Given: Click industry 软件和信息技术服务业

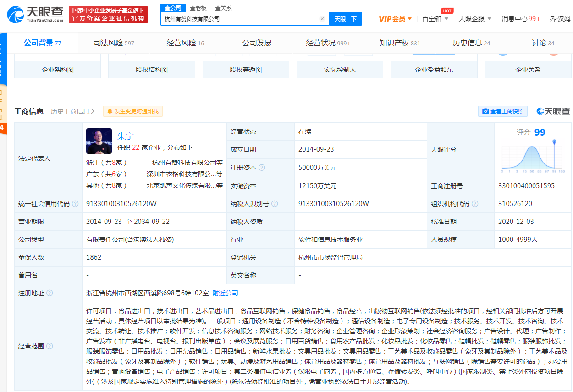Looking at the screenshot, I should (331, 240).
